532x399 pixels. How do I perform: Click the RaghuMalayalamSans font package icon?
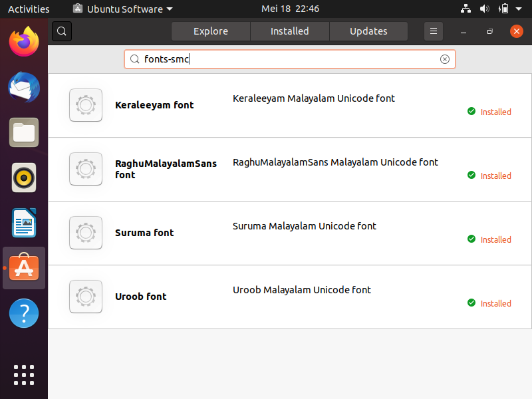pos(86,169)
